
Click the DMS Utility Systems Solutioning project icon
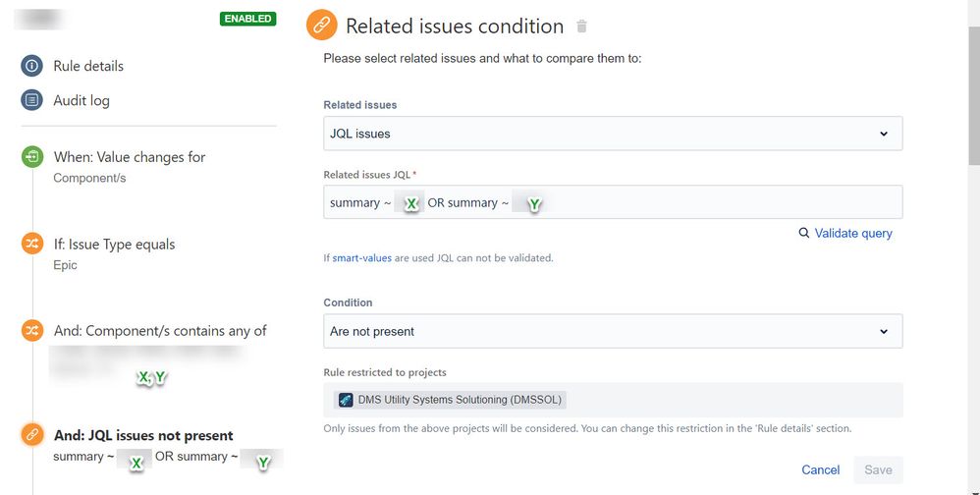coord(345,400)
